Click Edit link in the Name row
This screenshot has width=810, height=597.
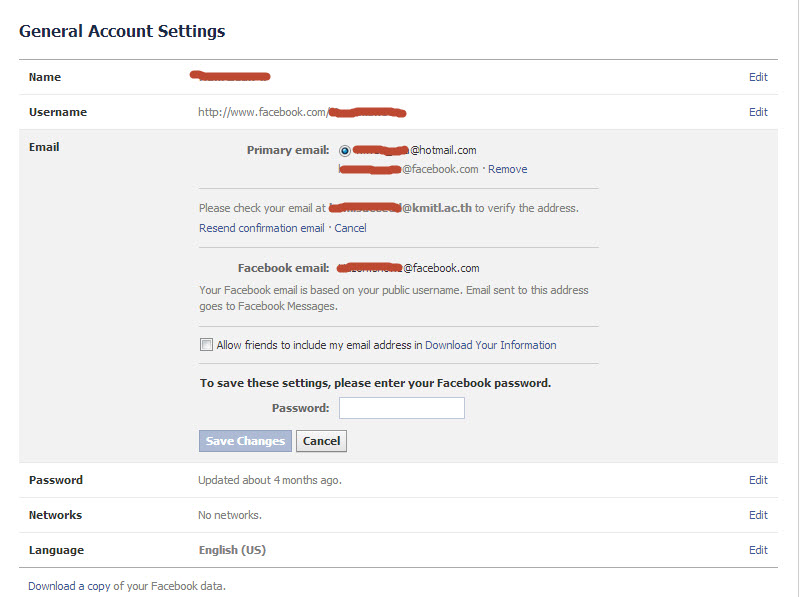(x=758, y=77)
